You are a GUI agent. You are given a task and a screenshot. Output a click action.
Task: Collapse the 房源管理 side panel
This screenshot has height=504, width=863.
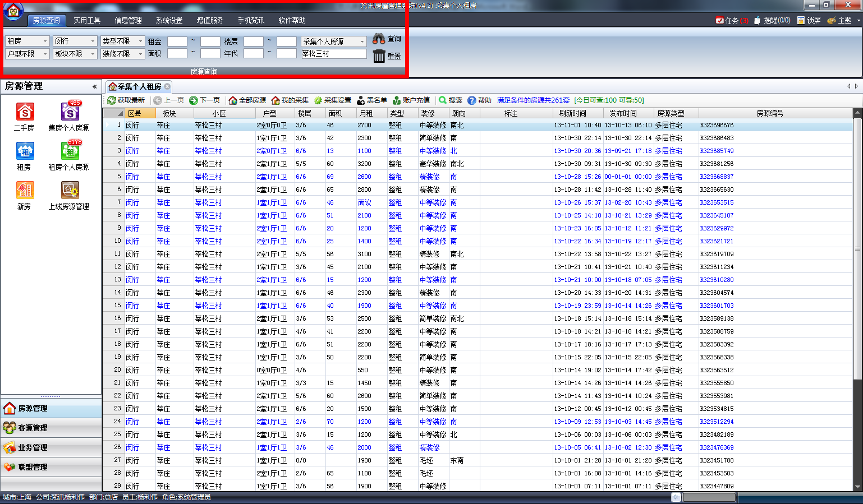94,86
